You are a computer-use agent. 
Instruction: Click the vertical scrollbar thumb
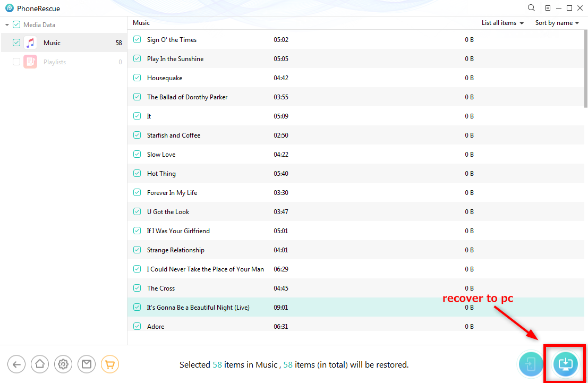pos(586,69)
